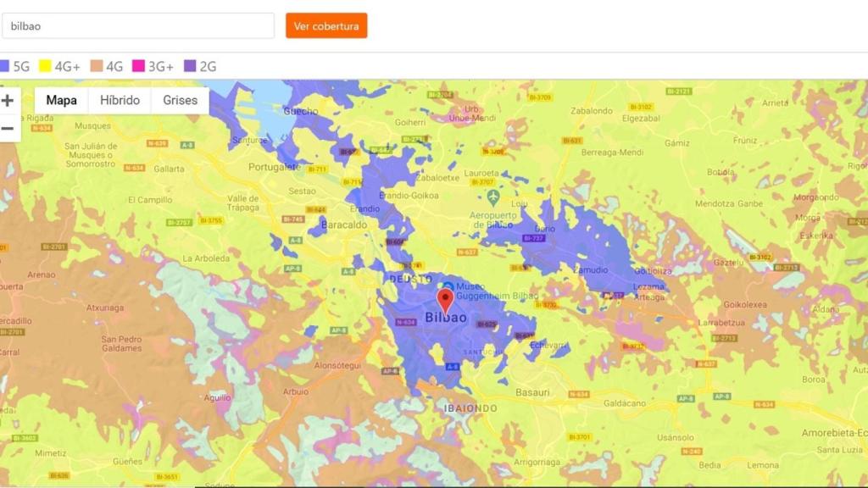
Task: Click the Basauri town label
Action: click(x=532, y=392)
